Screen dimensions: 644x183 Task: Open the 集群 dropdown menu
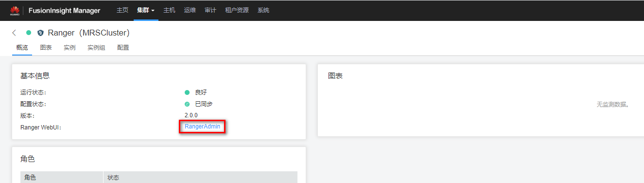(146, 10)
